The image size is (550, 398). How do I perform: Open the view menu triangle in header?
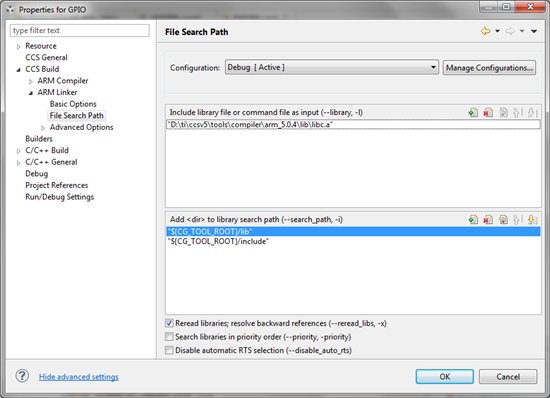534,31
